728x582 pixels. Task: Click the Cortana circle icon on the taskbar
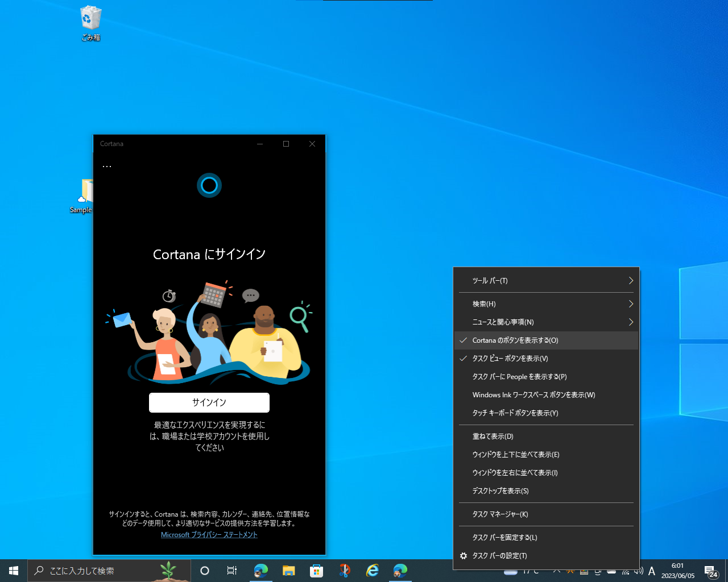pos(204,571)
